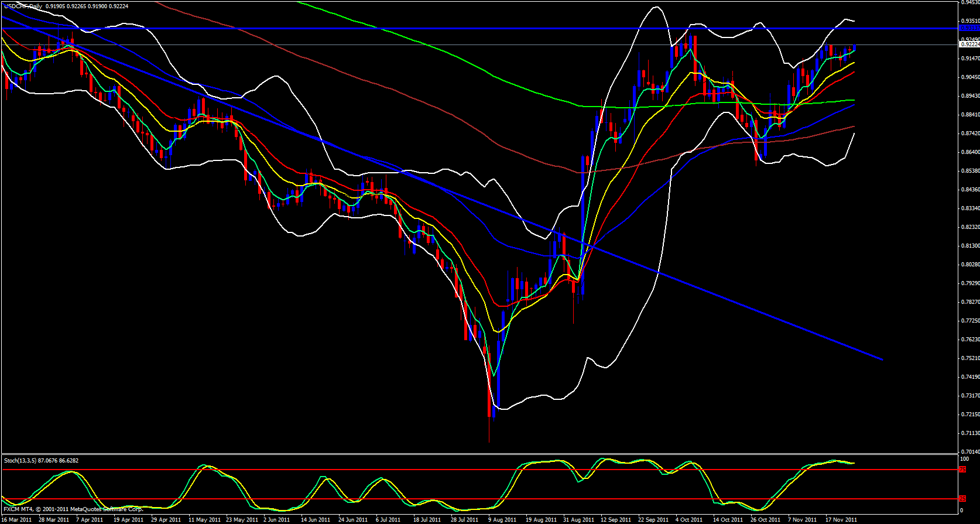Click the 9 Aug 2011 date label

[x=502, y=520]
